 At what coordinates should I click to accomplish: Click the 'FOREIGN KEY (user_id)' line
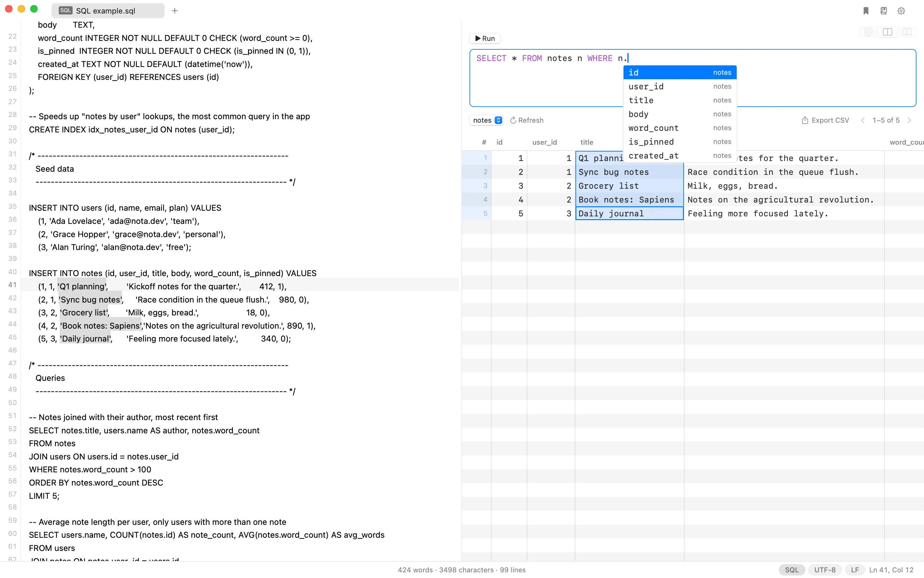tap(128, 77)
